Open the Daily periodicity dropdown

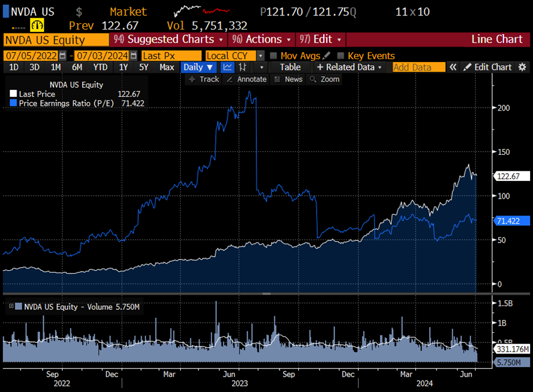[198, 67]
